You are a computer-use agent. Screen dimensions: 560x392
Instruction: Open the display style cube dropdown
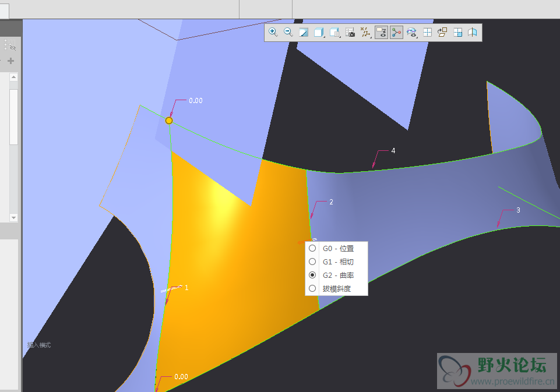[319, 33]
